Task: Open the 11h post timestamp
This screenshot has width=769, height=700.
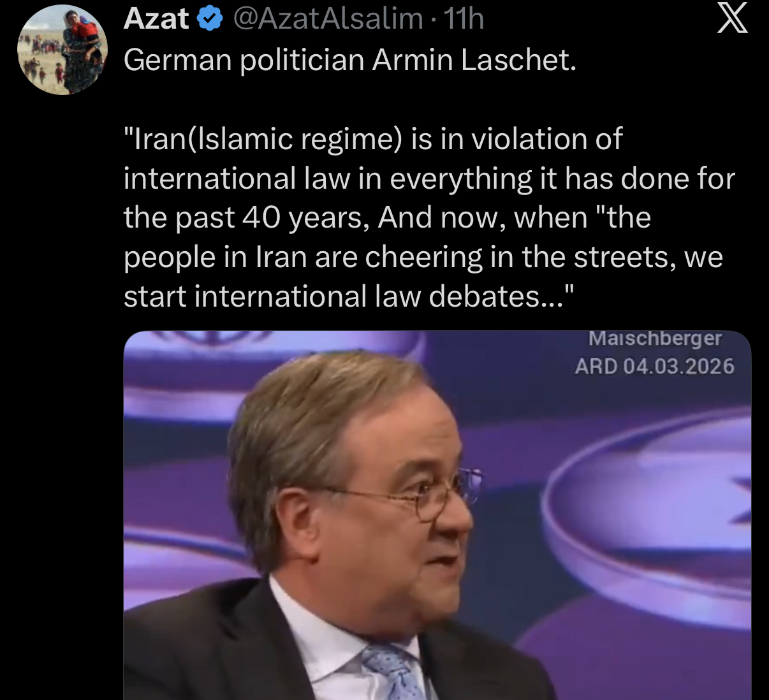Action: (x=464, y=19)
